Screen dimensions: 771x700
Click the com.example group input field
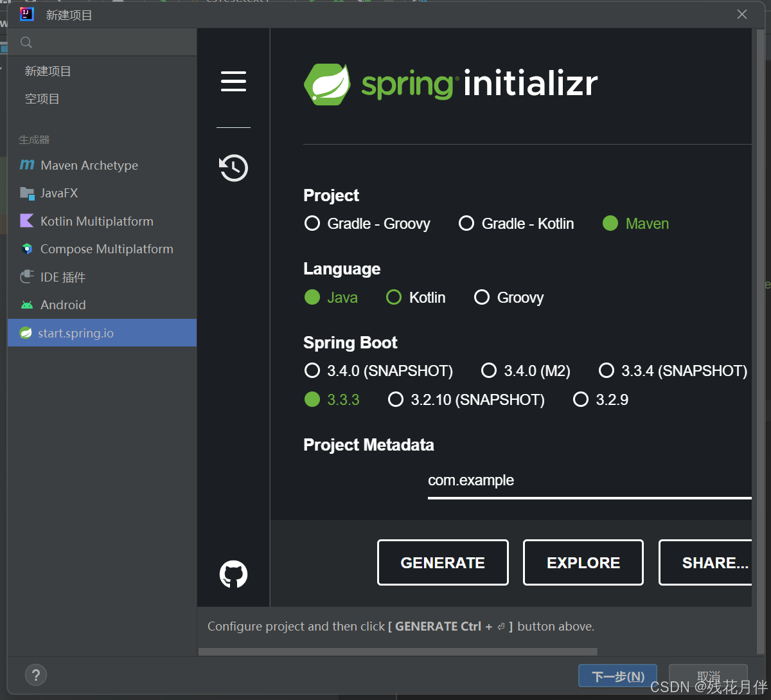click(589, 481)
